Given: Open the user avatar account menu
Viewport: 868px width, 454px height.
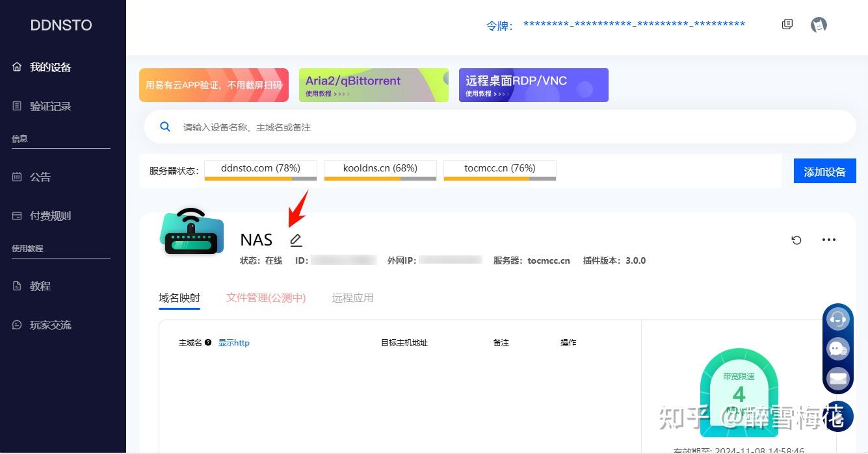Looking at the screenshot, I should (x=819, y=24).
